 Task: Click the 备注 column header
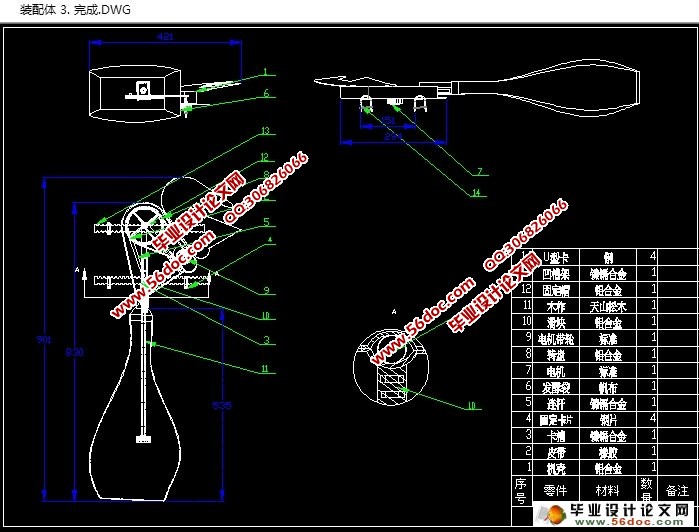pos(677,491)
